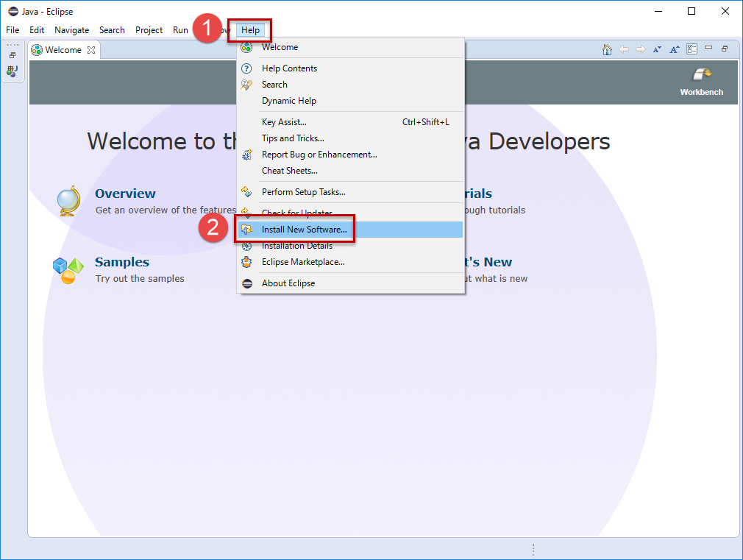
Task: Open About Eclipse
Action: tap(351, 283)
